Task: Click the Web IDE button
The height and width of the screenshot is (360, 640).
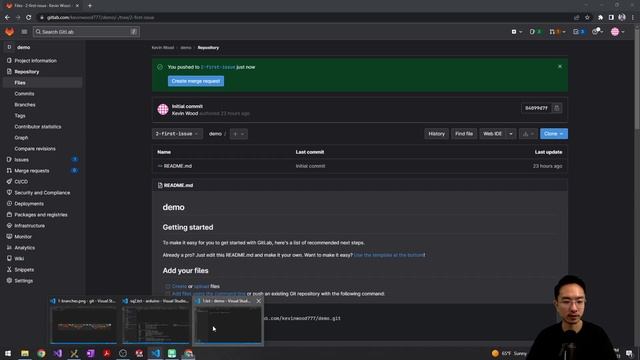Action: [x=492, y=134]
